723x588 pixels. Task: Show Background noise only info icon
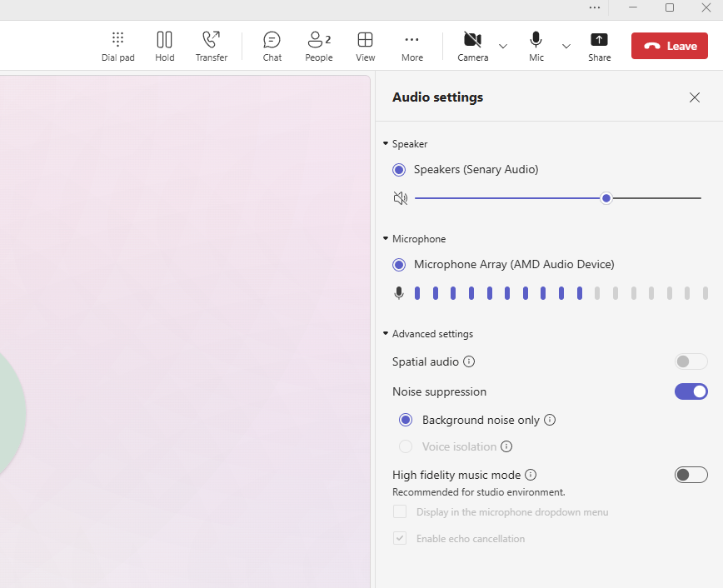550,420
